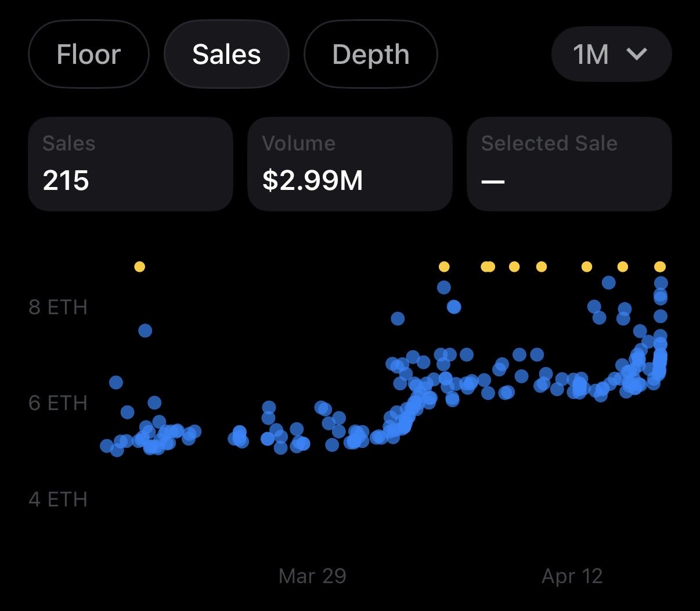
Task: Click the dropdown chevron next to 1M
Action: [637, 55]
